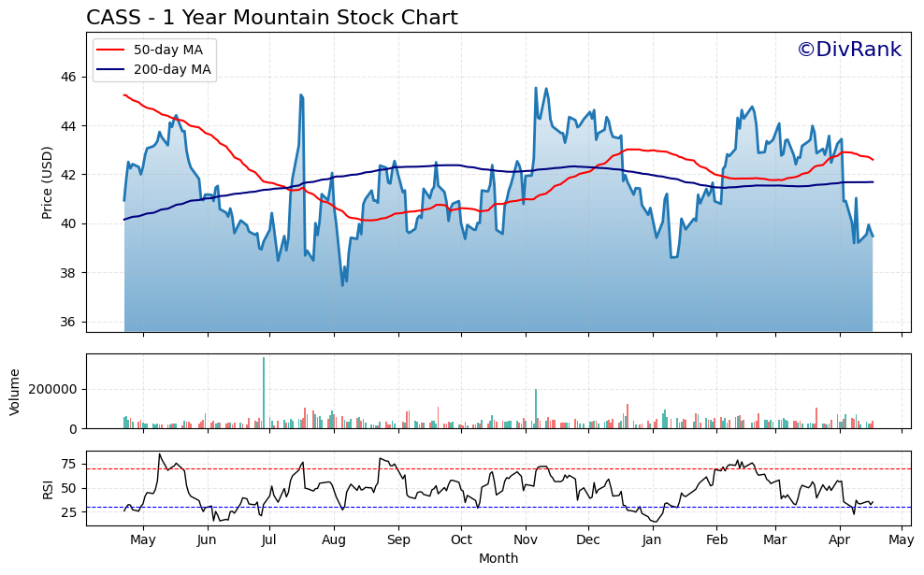Click the price tick value 42
Image resolution: width=924 pixels, height=575 pixels.
coord(68,175)
